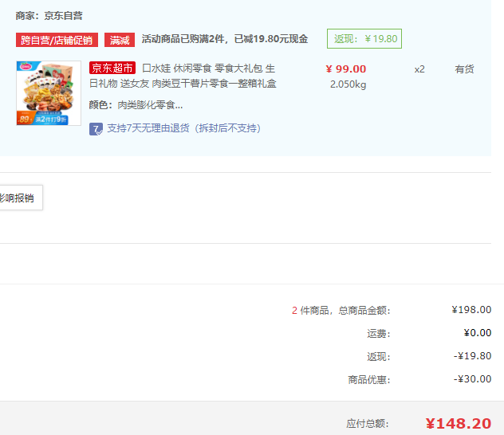Click 活动商品已购满2件 promotion text
Image resolution: width=504 pixels, height=435 pixels.
[225, 39]
